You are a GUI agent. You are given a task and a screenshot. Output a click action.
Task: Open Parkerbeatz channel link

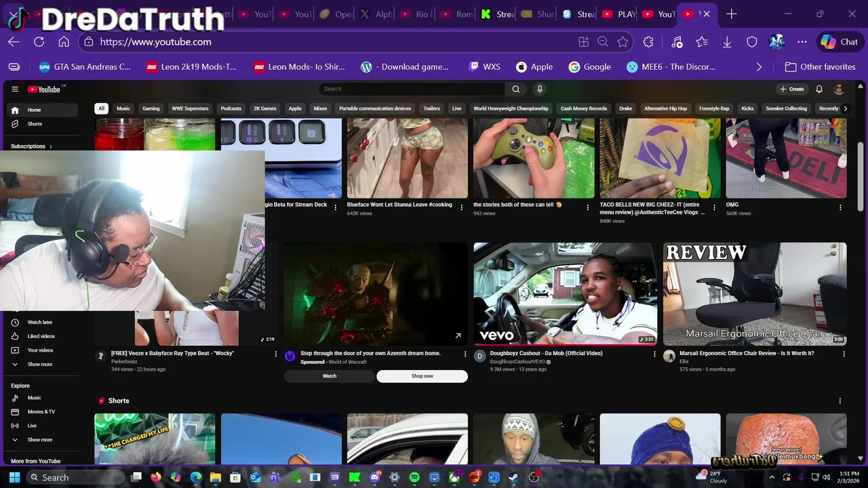[x=125, y=362]
